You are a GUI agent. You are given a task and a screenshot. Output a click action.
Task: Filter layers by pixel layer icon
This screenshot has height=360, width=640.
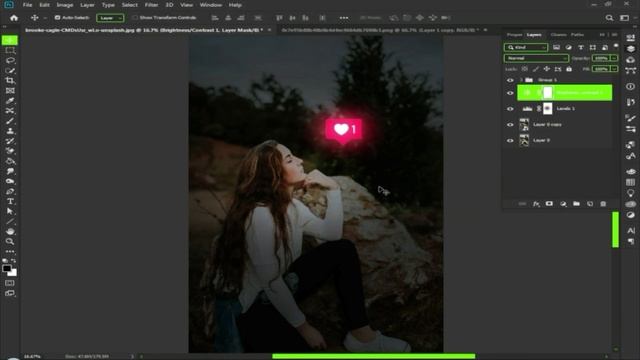coord(556,47)
